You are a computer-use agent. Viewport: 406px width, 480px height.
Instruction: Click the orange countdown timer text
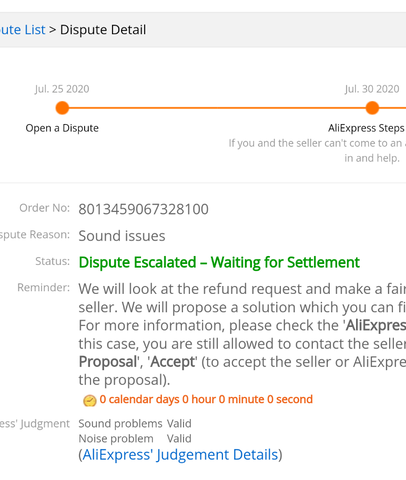[x=206, y=399]
